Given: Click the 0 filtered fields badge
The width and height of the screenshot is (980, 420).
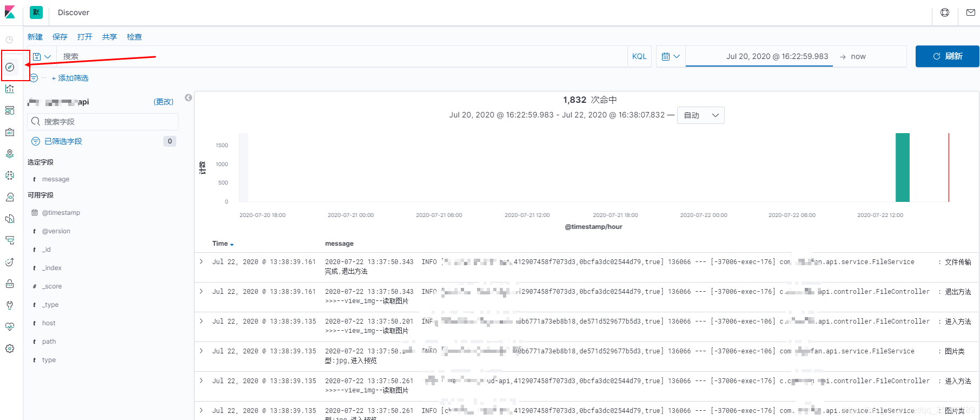Looking at the screenshot, I should click(x=170, y=141).
